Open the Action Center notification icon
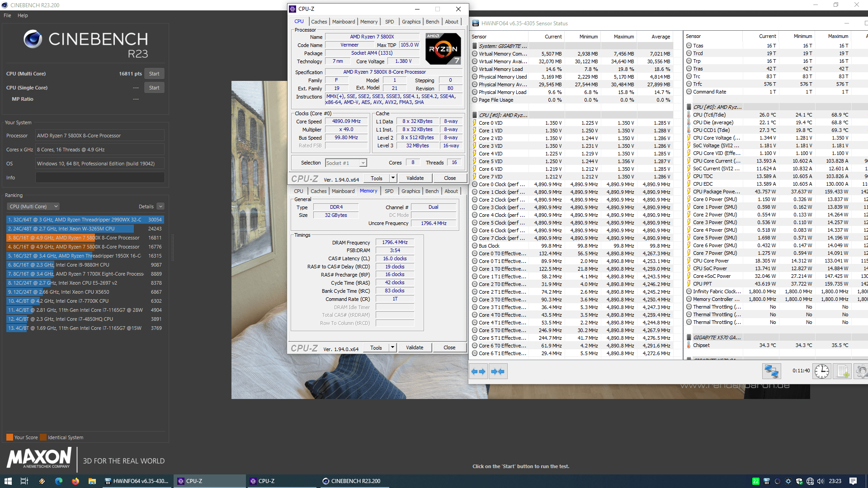The image size is (868, 488). tap(853, 481)
